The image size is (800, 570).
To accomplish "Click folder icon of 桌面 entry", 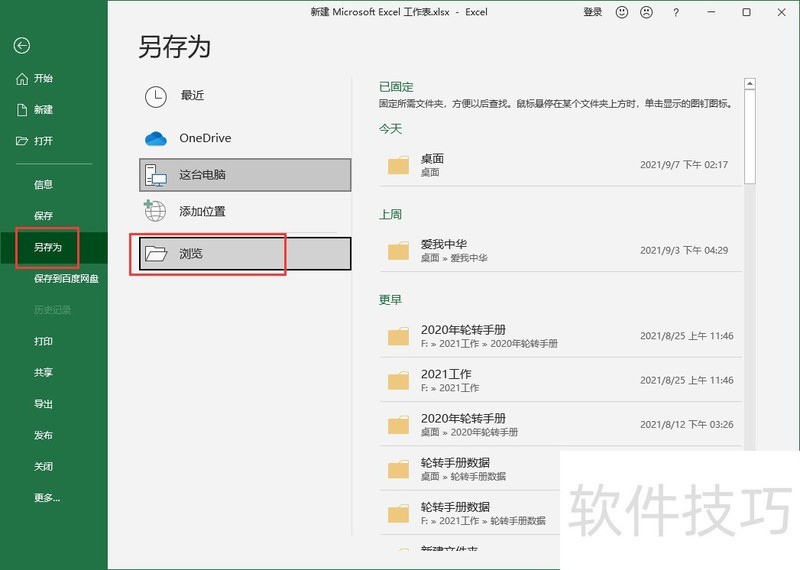I will [x=398, y=165].
